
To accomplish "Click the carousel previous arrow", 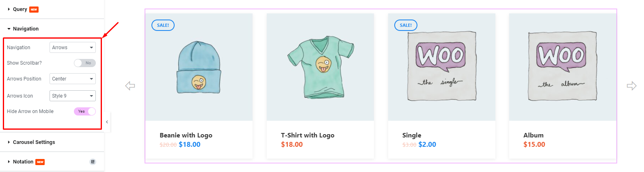I will point(130,86).
